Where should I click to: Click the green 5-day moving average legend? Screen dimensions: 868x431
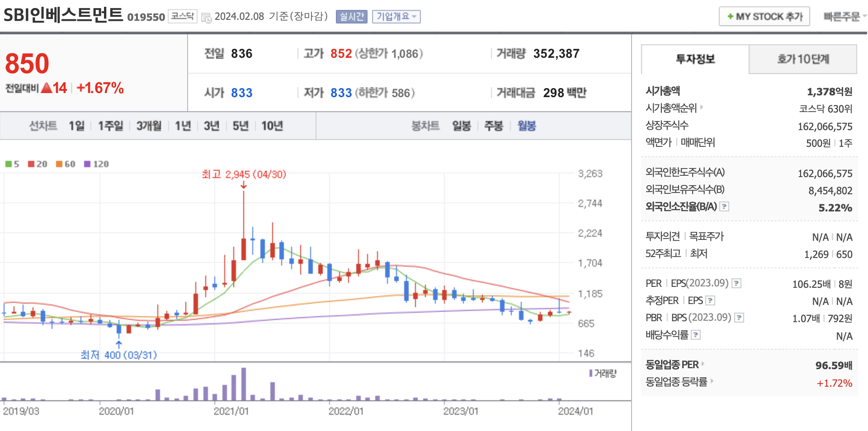[12, 164]
